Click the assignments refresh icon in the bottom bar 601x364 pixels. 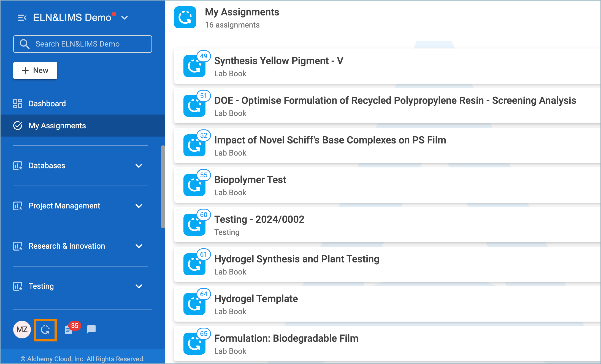[45, 330]
